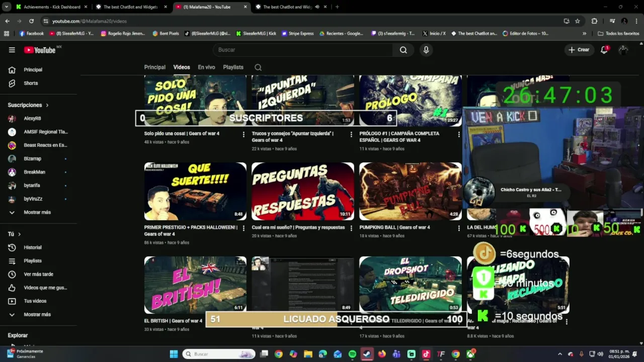Open options menu for Trucos y consejos video
644x362 pixels.
tap(351, 134)
